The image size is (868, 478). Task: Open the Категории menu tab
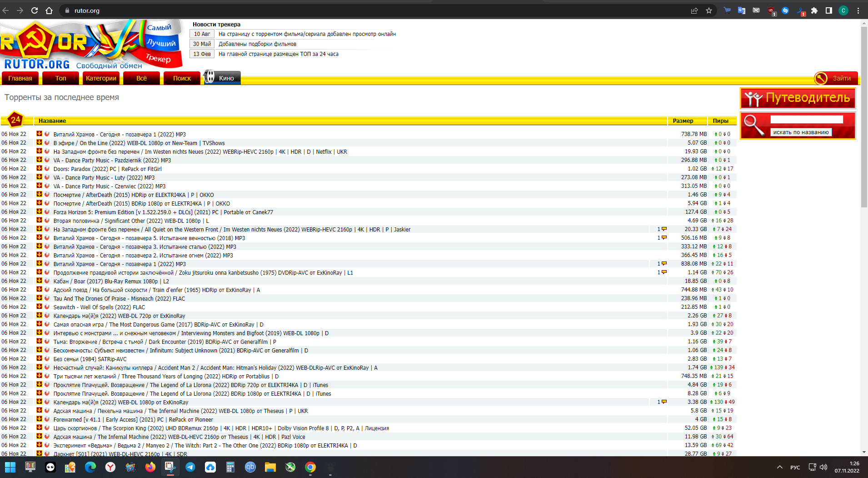tap(101, 78)
